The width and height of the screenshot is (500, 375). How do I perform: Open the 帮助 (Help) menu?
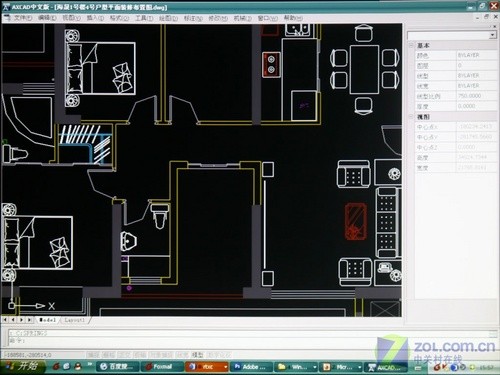(293, 18)
